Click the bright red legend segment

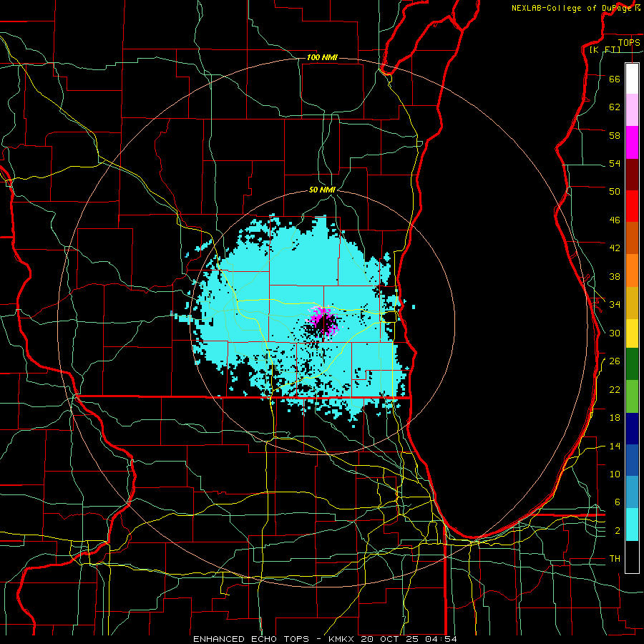coord(632,206)
